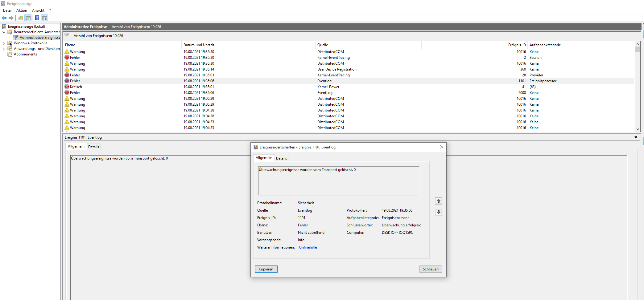
Task: Click error icon of Eventlog 1101 row
Action: pyautogui.click(x=67, y=81)
